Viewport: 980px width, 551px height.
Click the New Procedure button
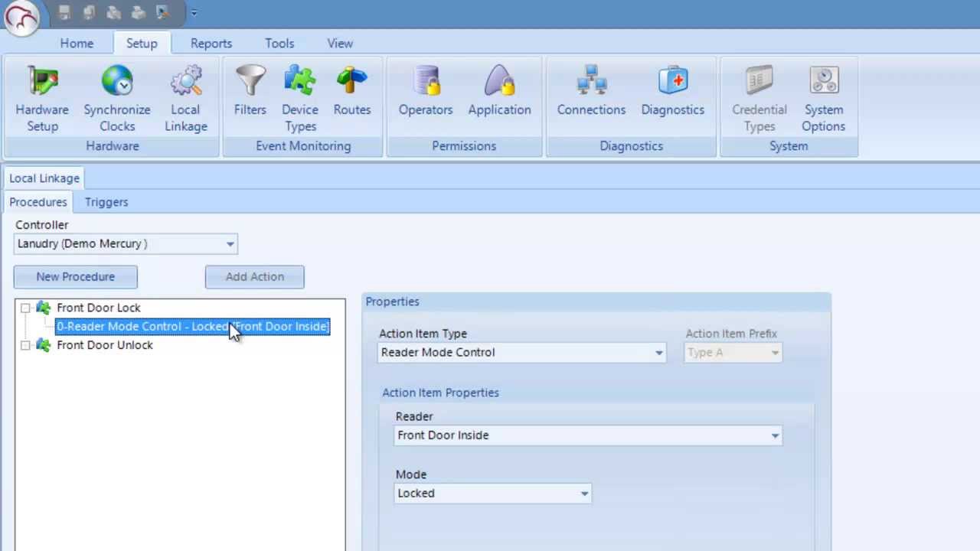click(x=75, y=277)
